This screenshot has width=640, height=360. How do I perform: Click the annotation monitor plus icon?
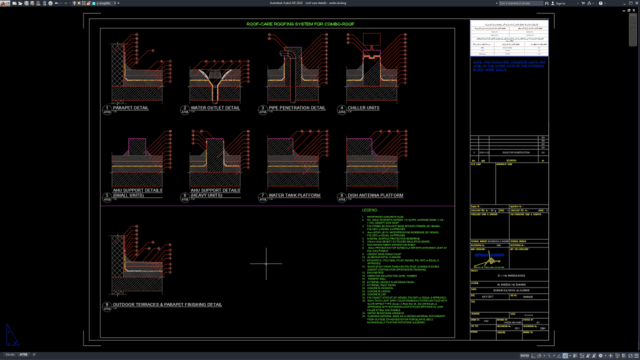point(611,356)
